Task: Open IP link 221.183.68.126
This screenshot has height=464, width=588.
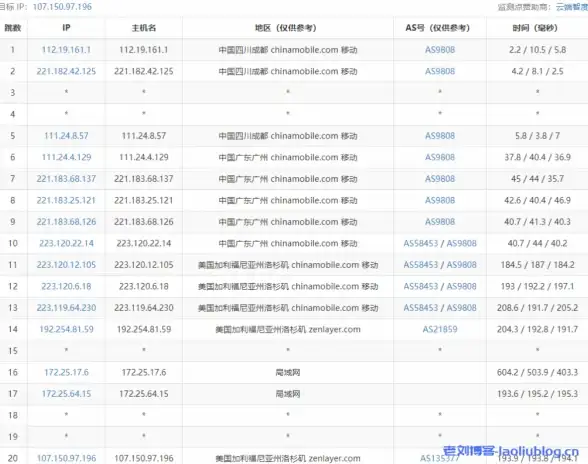Action: pyautogui.click(x=66, y=222)
